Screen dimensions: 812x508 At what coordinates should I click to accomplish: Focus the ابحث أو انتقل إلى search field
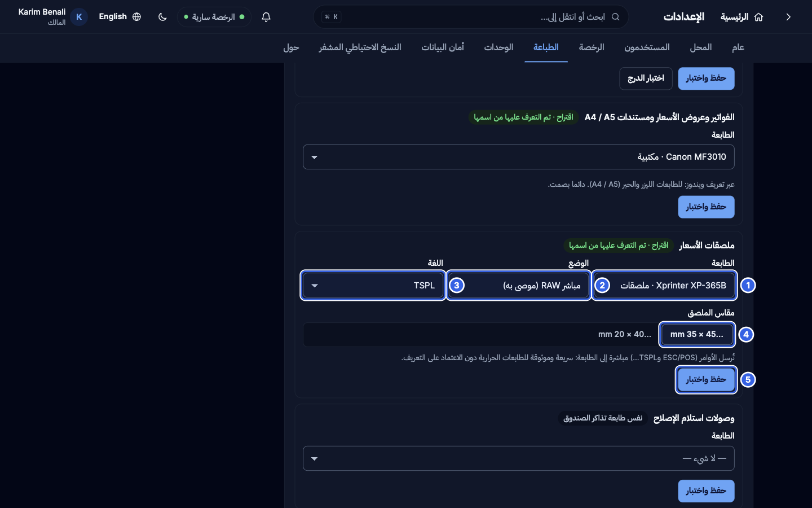tap(471, 17)
